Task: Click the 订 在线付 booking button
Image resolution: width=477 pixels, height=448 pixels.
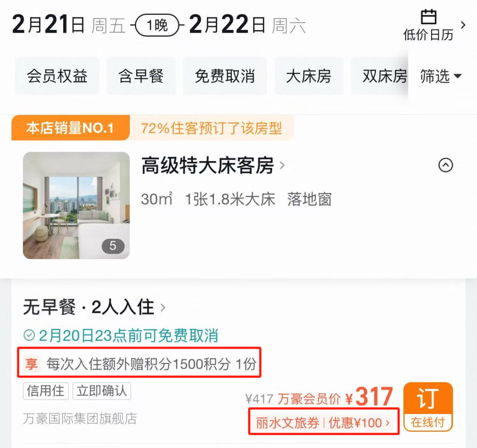Action: point(428,407)
